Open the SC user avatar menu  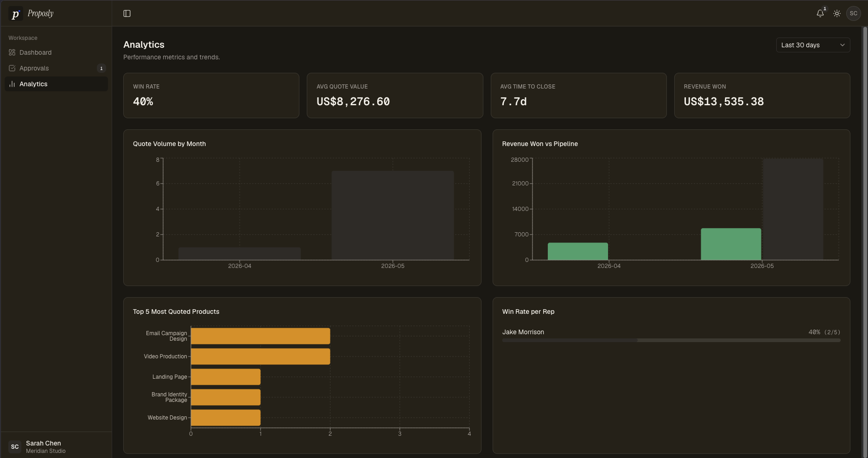tap(854, 13)
